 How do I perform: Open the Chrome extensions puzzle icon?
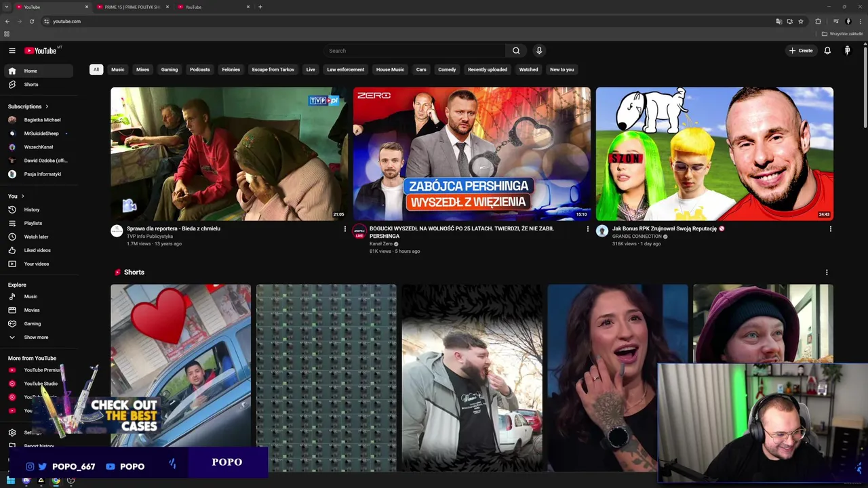click(x=818, y=21)
